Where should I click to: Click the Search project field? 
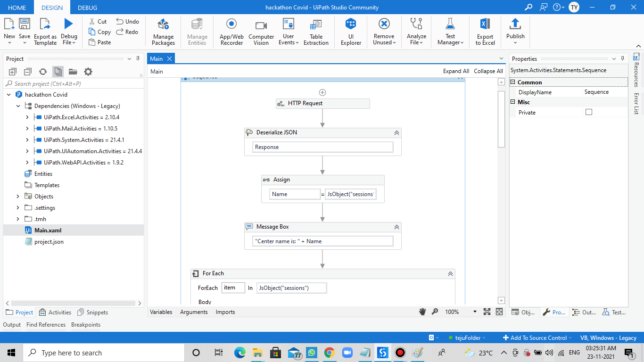point(74,83)
